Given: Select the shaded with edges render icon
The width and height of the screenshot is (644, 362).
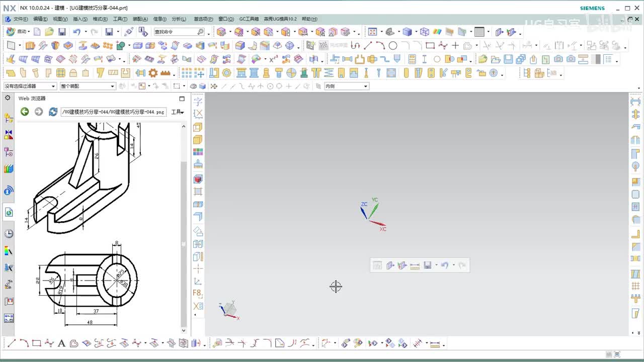Looking at the screenshot, I should click(407, 32).
